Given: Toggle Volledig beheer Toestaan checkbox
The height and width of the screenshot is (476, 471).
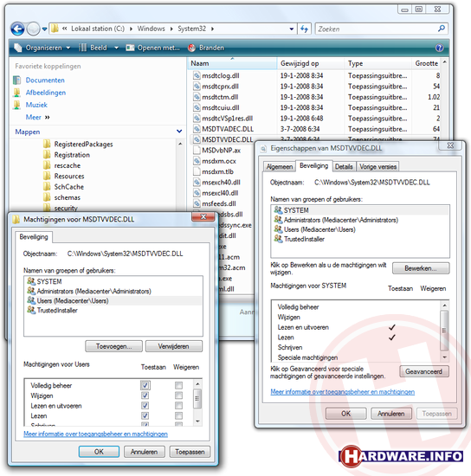Looking at the screenshot, I should click(145, 385).
